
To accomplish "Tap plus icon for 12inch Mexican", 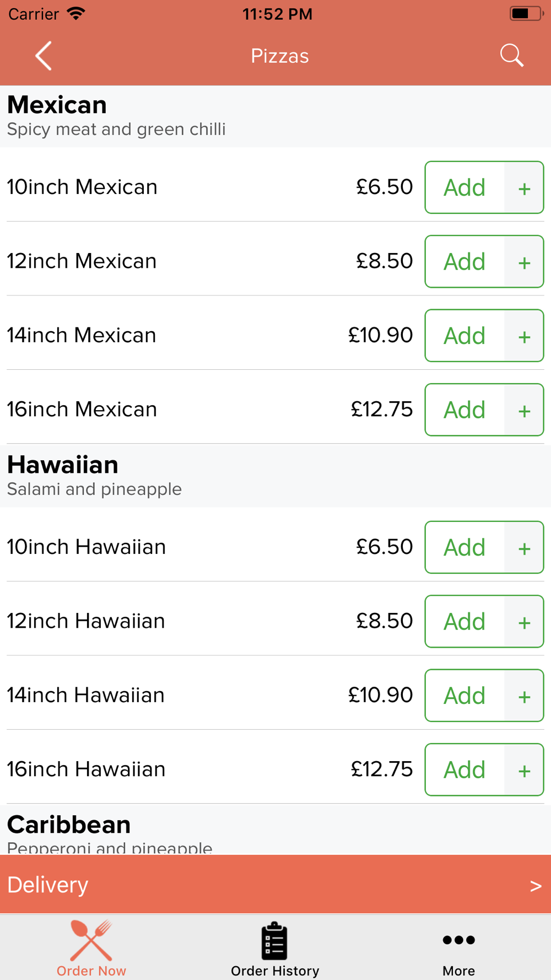I will (524, 261).
